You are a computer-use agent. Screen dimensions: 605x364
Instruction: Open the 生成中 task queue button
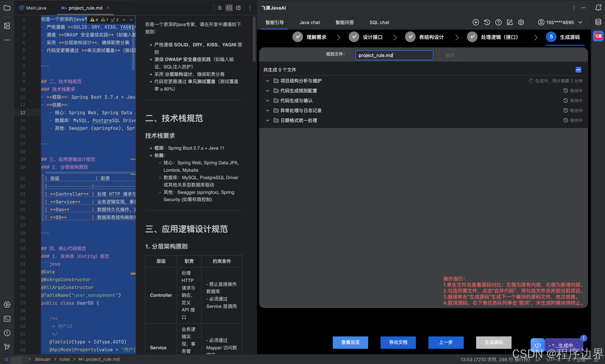tap(564, 345)
